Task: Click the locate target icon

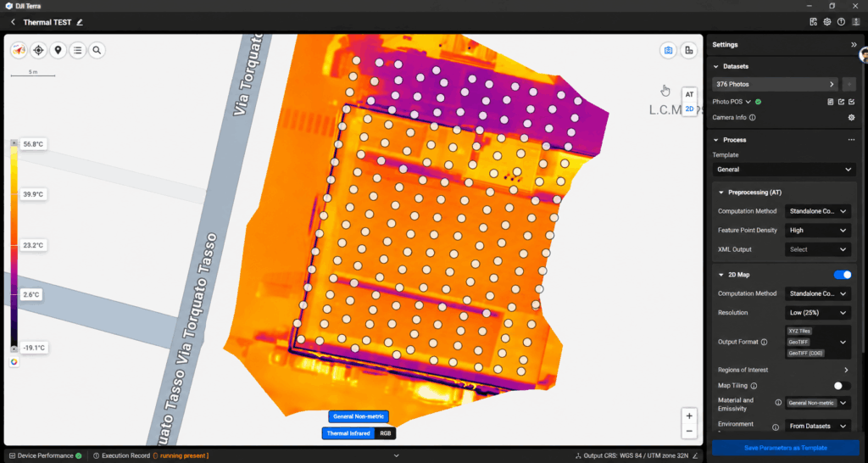Action: coord(39,50)
